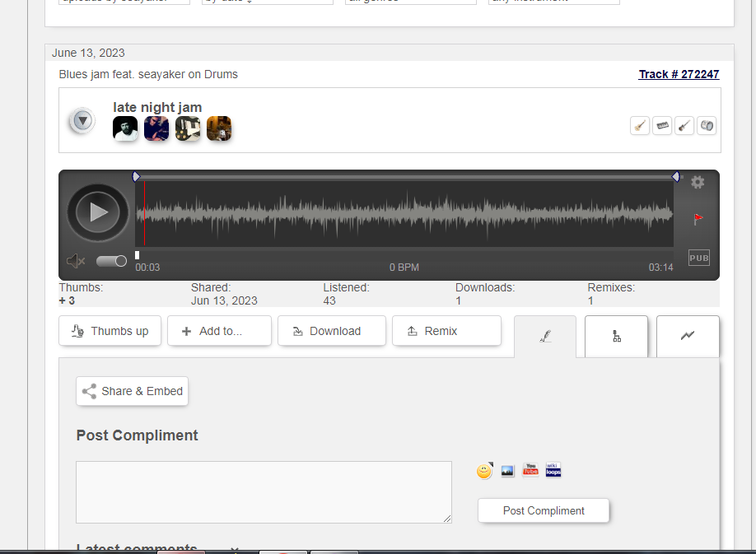Open fourth musician avatar on late night jam

coord(219,128)
